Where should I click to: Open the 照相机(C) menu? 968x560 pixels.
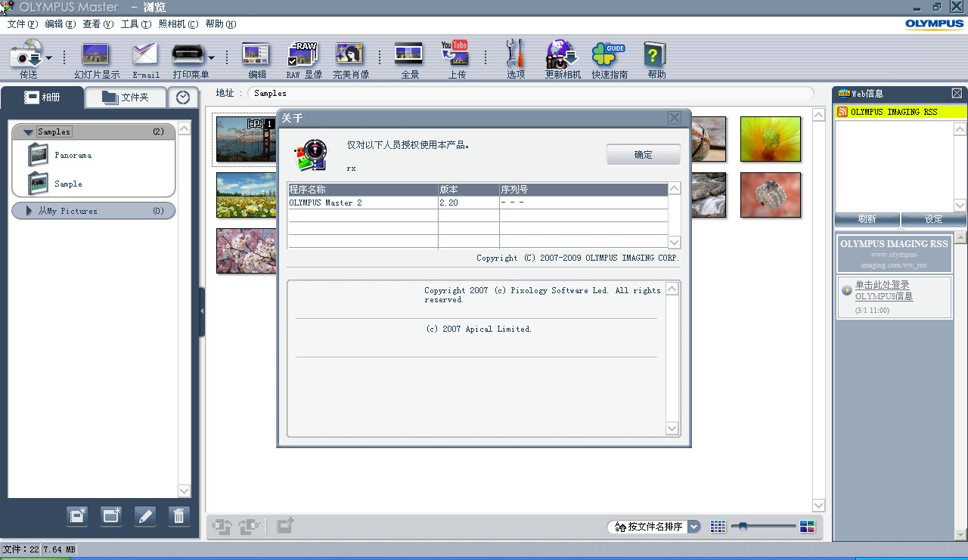pyautogui.click(x=178, y=24)
